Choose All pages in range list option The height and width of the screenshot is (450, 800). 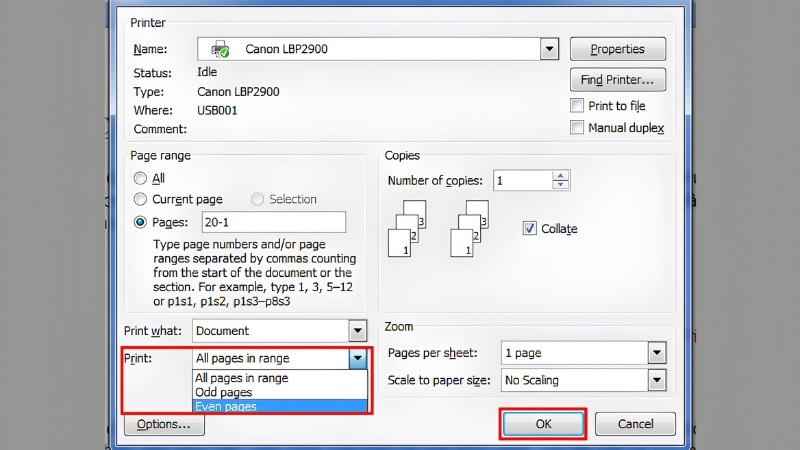(x=280, y=378)
